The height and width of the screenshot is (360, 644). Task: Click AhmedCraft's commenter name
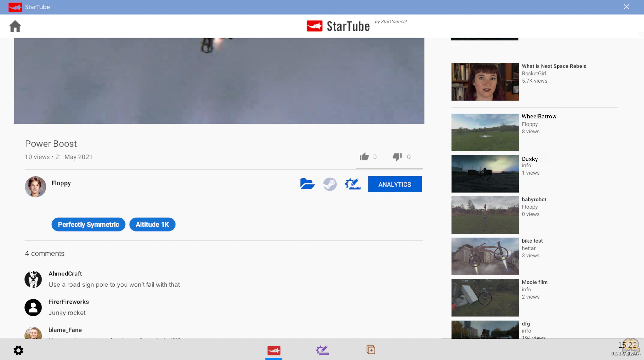pos(65,274)
